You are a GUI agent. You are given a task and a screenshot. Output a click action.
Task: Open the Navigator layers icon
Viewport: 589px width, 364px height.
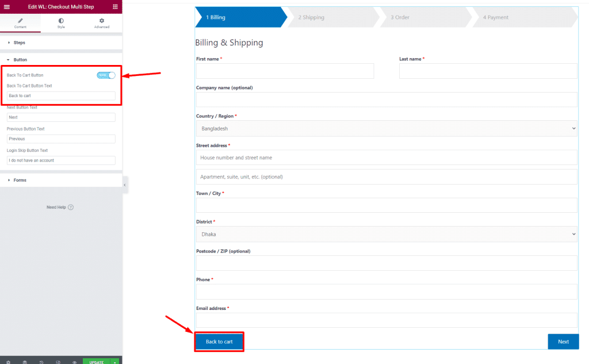click(25, 362)
